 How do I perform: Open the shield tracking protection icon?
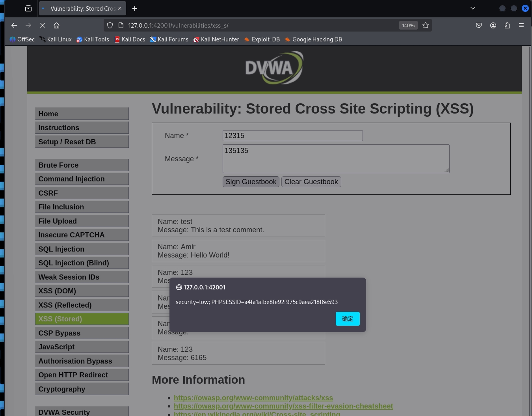pyautogui.click(x=110, y=25)
